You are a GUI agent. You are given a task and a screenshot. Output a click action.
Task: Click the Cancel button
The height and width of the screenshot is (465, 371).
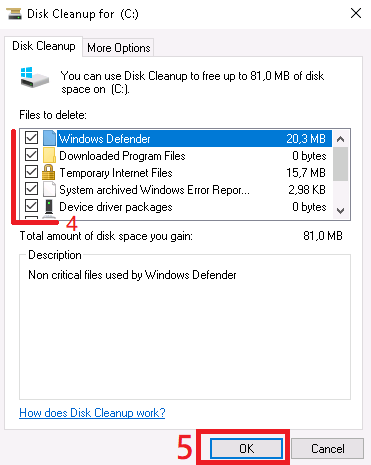coord(327,449)
